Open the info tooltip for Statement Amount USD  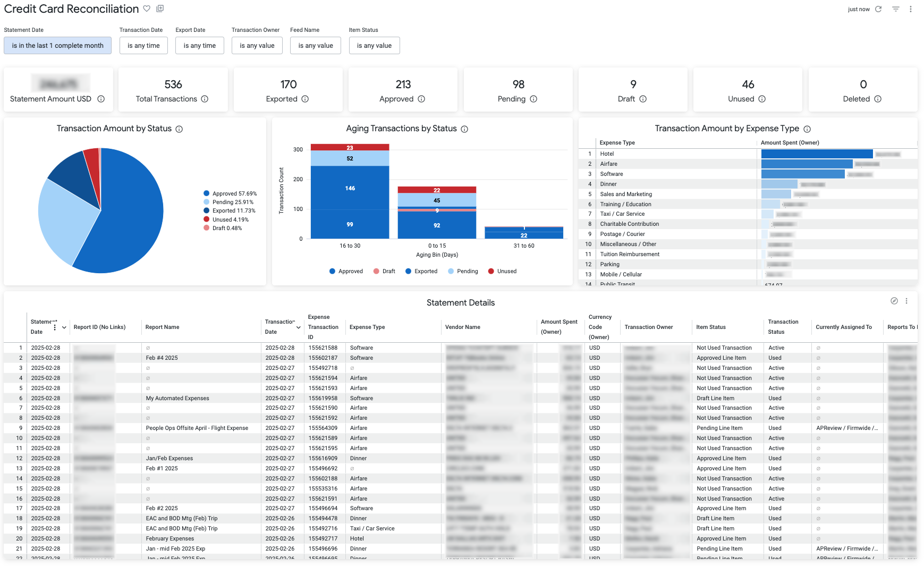(101, 99)
